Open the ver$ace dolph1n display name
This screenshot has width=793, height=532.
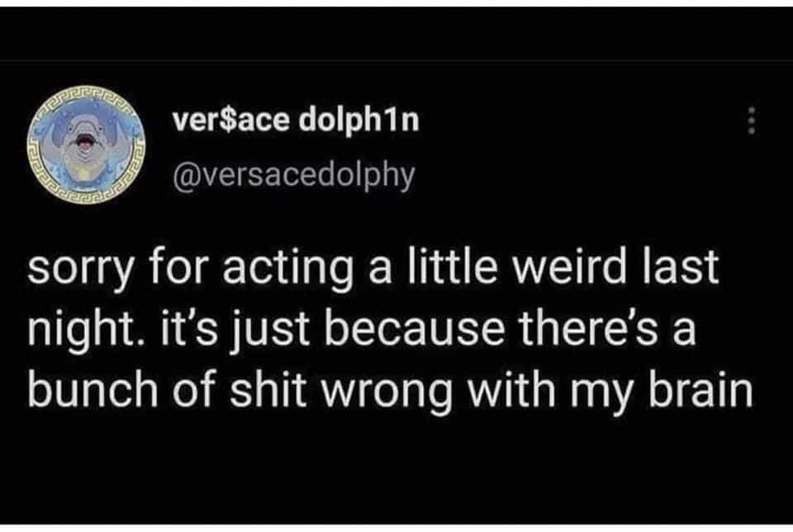point(295,122)
